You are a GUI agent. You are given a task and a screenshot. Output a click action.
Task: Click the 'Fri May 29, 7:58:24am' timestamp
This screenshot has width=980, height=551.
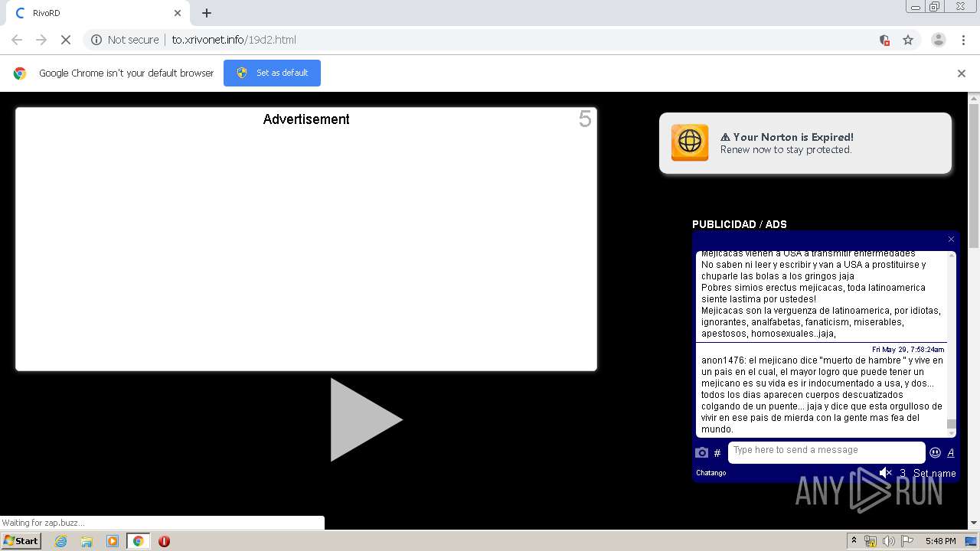pyautogui.click(x=908, y=350)
